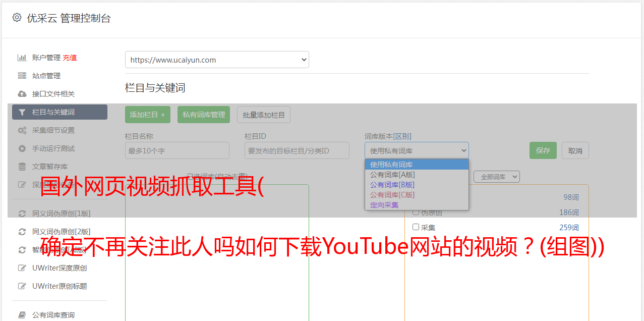Click the database icon for 文章暂存库
The height and width of the screenshot is (321, 644).
pyautogui.click(x=22, y=167)
